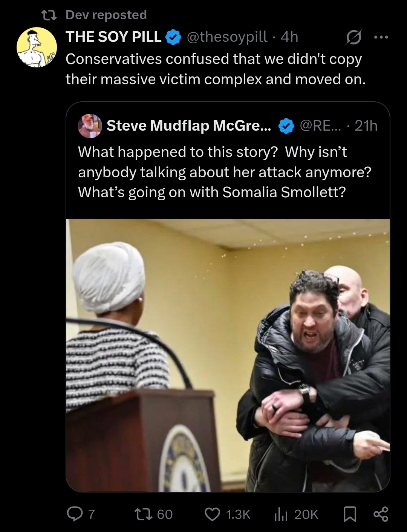Viewport: 407px width, 532px height.
Task: View post analytics bar chart icon
Action: pyautogui.click(x=281, y=514)
